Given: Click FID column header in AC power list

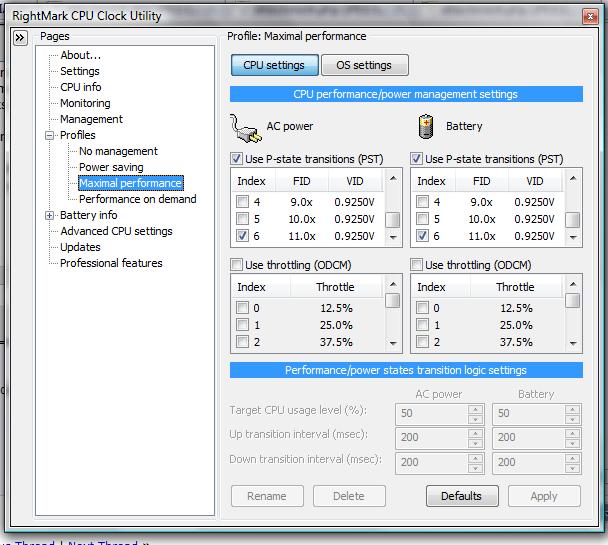Looking at the screenshot, I should coord(302,181).
